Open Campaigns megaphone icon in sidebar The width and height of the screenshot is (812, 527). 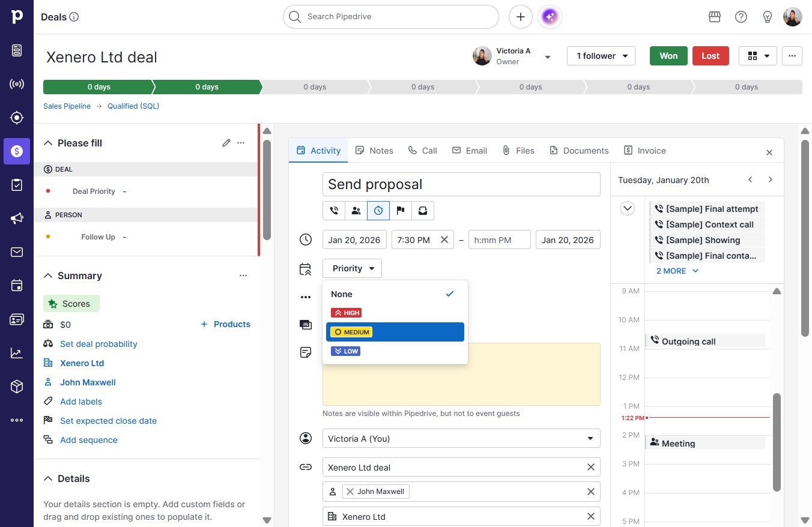[17, 218]
